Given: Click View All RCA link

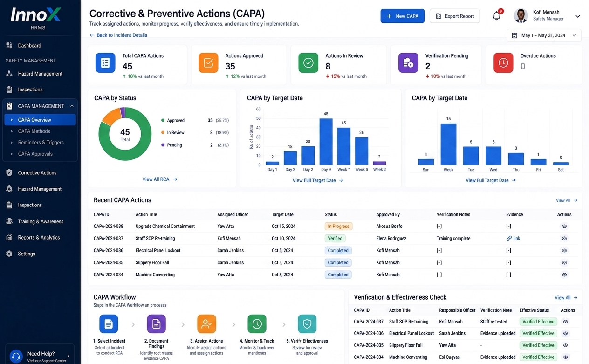Looking at the screenshot, I should coord(160,179).
